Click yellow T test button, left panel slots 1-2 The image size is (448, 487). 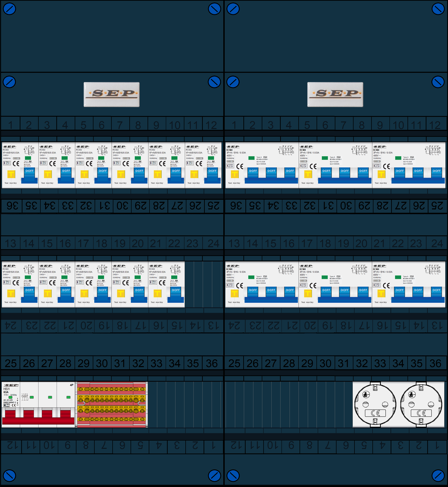tap(11, 174)
